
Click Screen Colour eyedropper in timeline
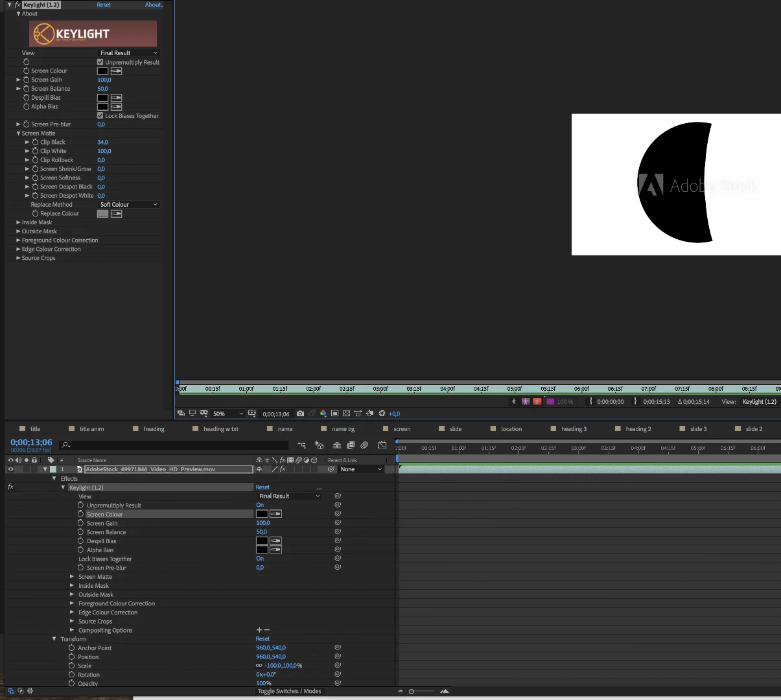pos(275,514)
